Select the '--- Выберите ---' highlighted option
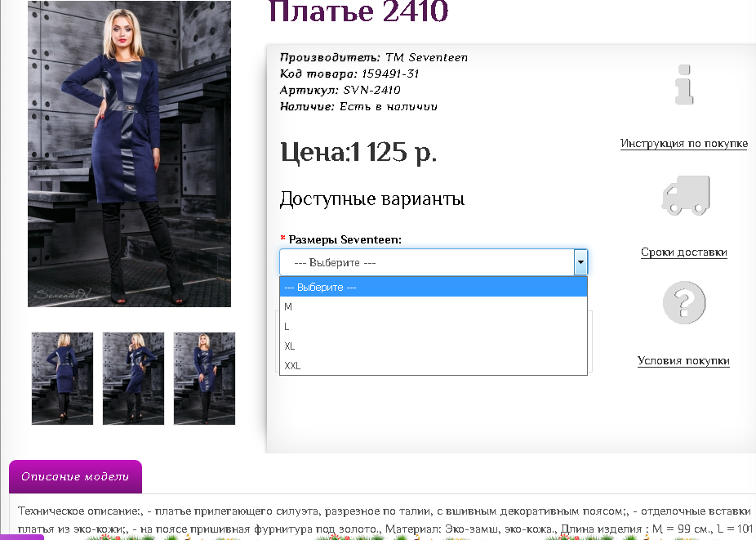This screenshot has width=756, height=540. click(434, 287)
